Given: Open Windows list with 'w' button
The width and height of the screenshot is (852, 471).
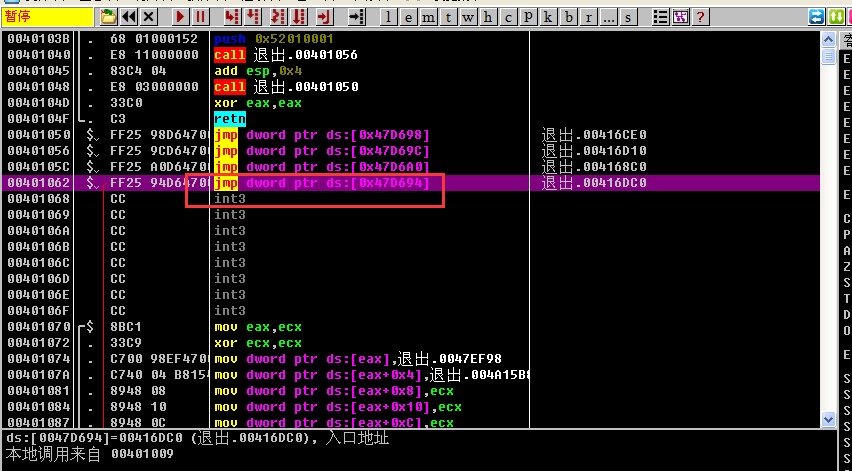Looking at the screenshot, I should tap(468, 17).
